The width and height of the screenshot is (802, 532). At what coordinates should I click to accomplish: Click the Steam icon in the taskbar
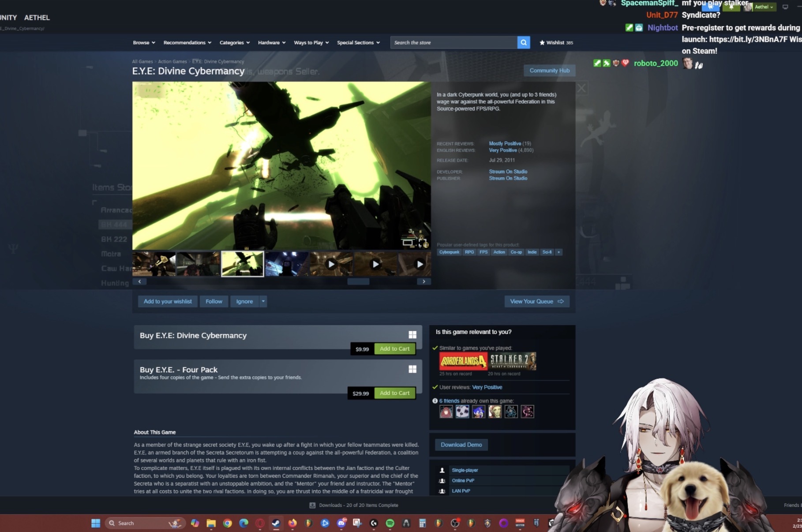[x=276, y=523]
